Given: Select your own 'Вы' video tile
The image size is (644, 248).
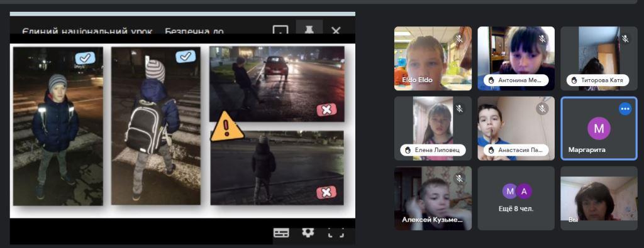Looking at the screenshot, I should [599, 198].
